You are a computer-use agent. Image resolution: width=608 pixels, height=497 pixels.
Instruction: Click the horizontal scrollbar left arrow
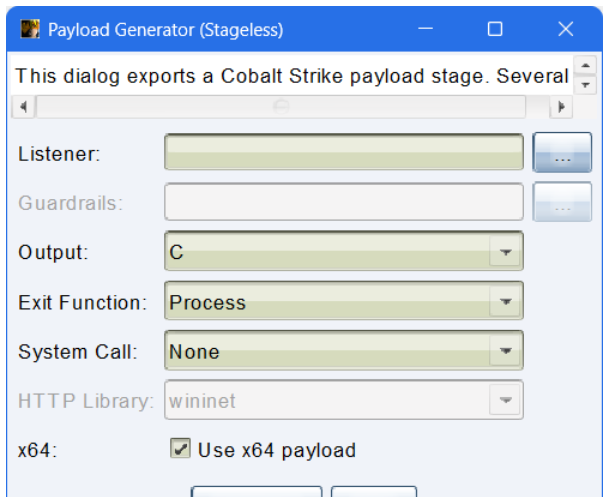point(24,107)
